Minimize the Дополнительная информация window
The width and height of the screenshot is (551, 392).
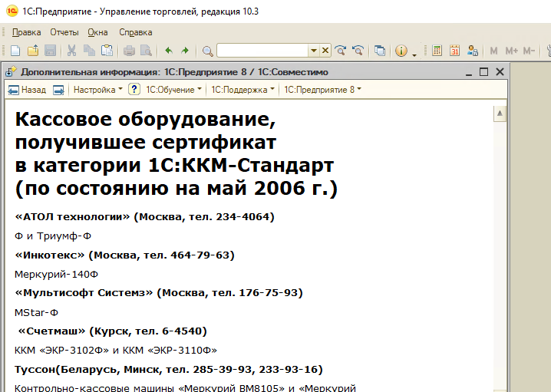pos(468,72)
